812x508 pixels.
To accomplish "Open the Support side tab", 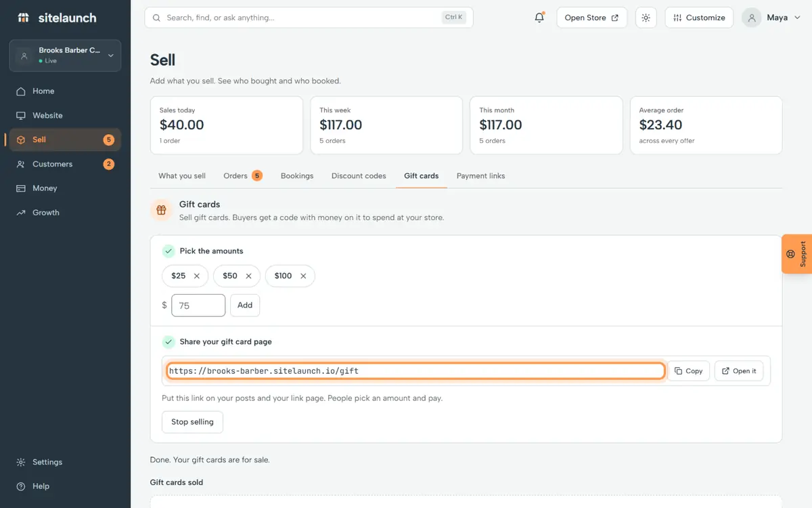I will [797, 254].
